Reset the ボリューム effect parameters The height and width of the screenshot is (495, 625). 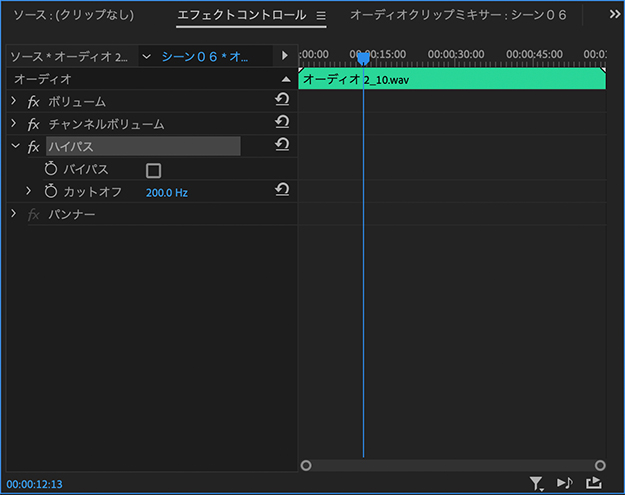[282, 101]
